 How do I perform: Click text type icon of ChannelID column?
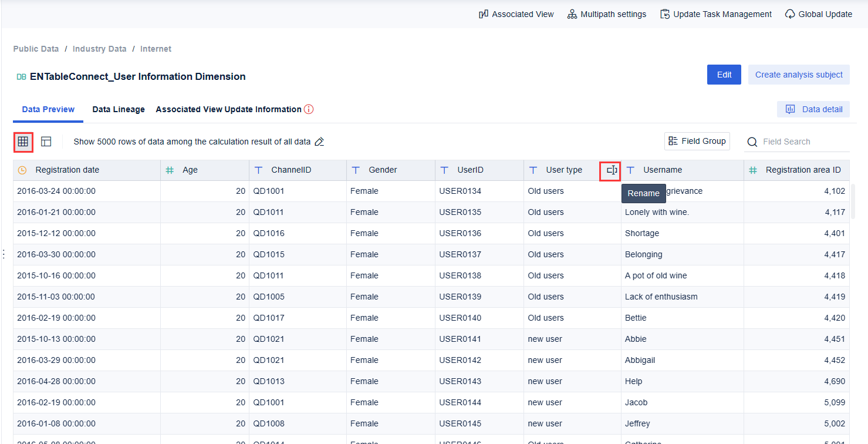(258, 170)
